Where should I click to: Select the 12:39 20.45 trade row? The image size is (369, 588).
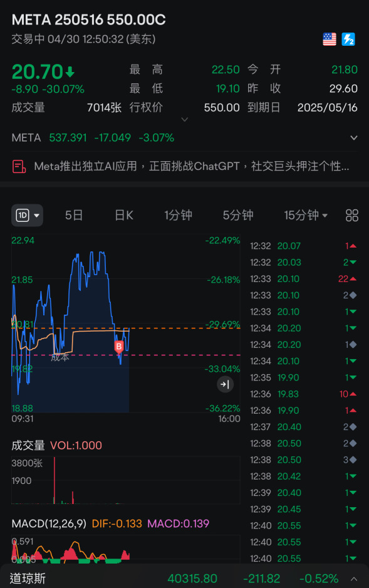303,509
